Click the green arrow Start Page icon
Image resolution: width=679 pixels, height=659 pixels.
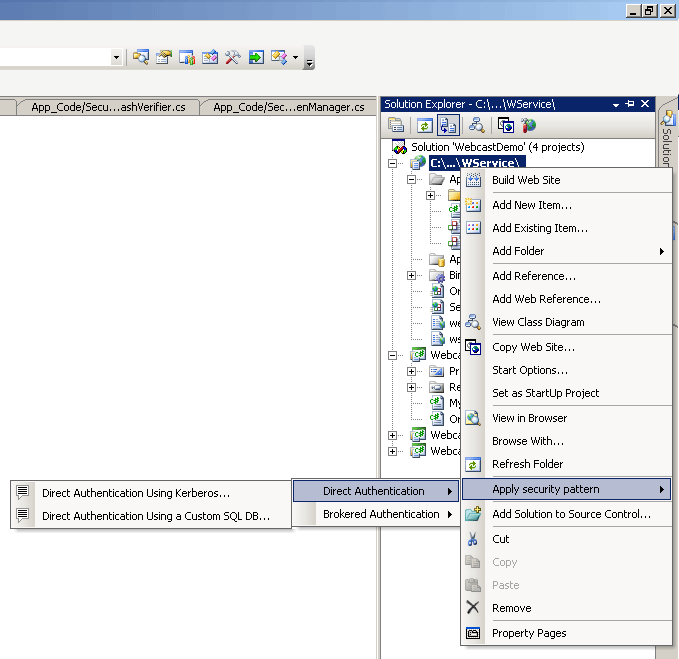(x=256, y=57)
